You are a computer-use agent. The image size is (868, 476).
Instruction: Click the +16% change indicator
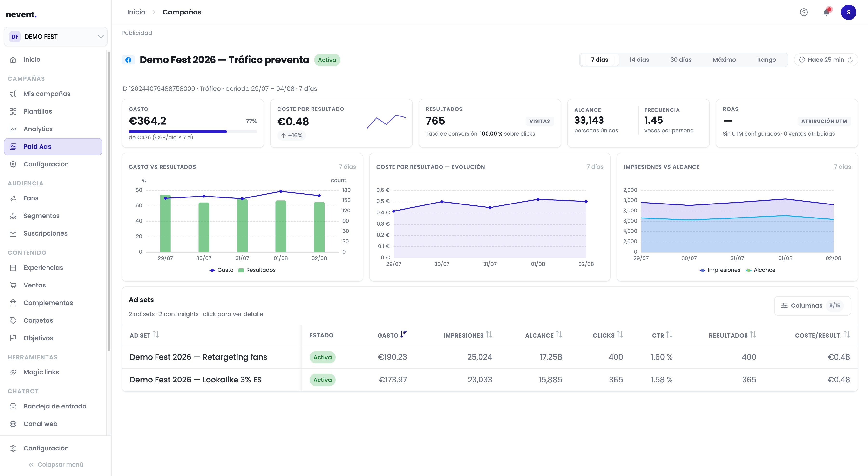(292, 136)
